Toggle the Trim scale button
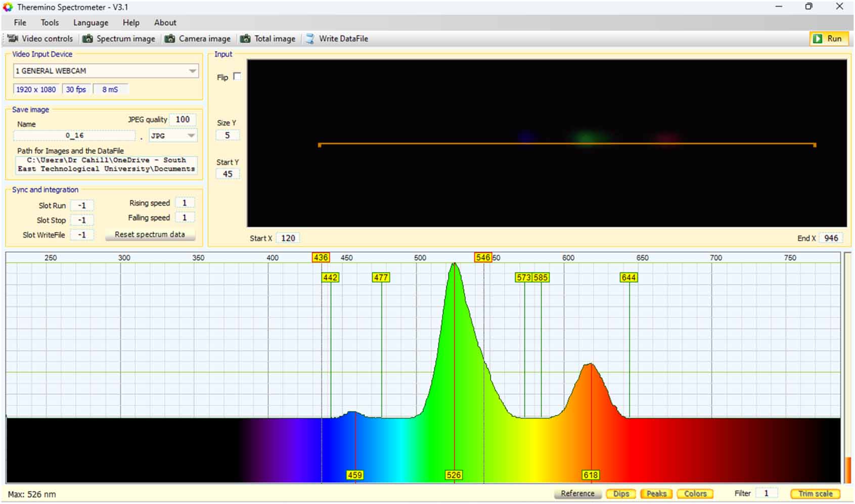The height and width of the screenshot is (504, 855). click(815, 493)
